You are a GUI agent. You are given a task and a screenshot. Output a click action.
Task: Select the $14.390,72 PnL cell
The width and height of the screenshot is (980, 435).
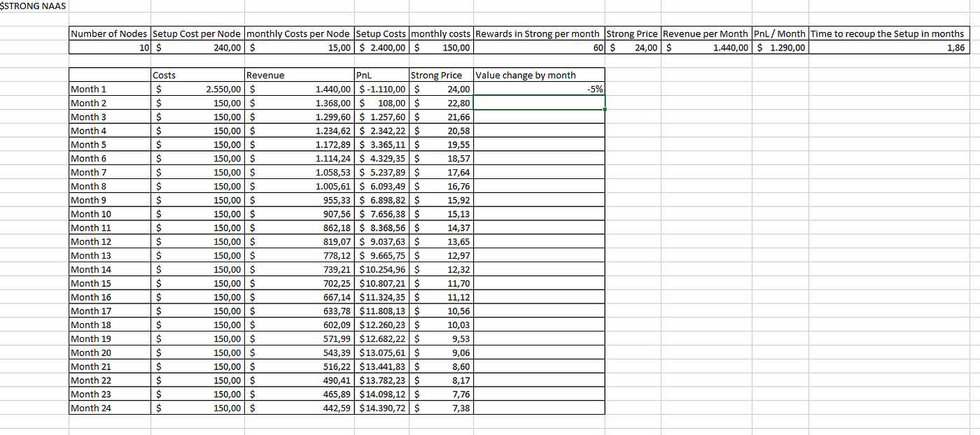coord(381,408)
